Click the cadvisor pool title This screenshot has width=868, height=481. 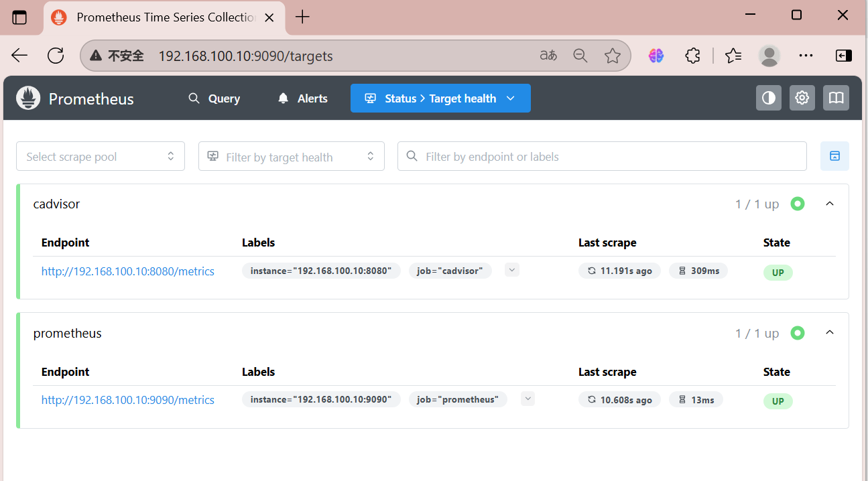click(x=56, y=204)
